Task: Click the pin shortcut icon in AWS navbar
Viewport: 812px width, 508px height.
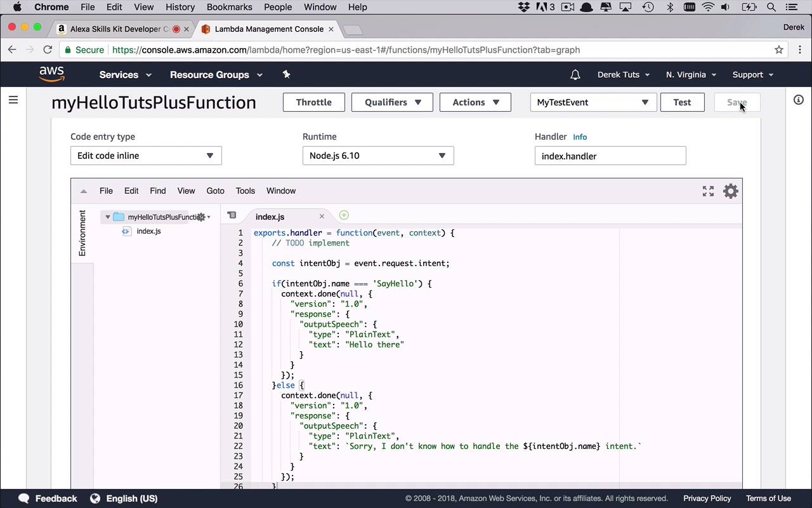Action: pyautogui.click(x=286, y=75)
